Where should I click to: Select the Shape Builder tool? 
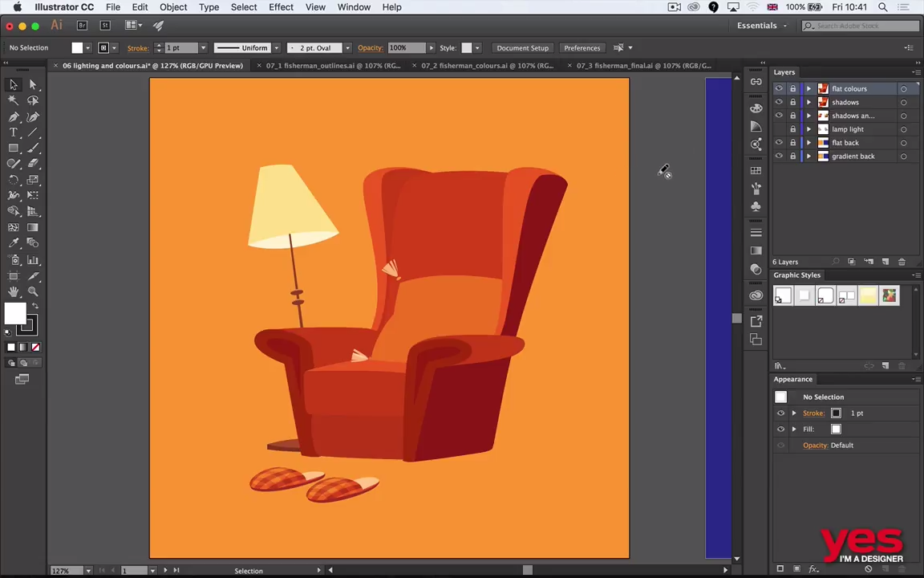tap(13, 211)
